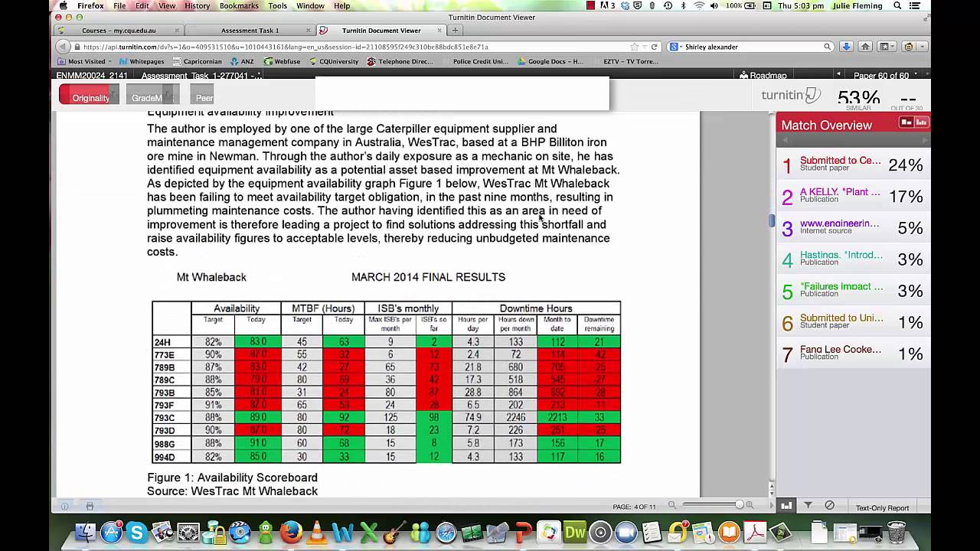This screenshot has height=551, width=980.
Task: Open the CQUniversity bookmark
Action: (334, 61)
